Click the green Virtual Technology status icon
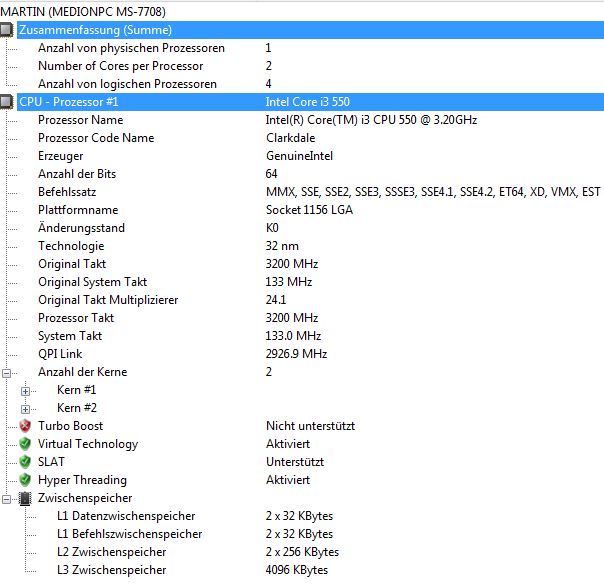Viewport: 604px width, 587px height. tap(26, 444)
